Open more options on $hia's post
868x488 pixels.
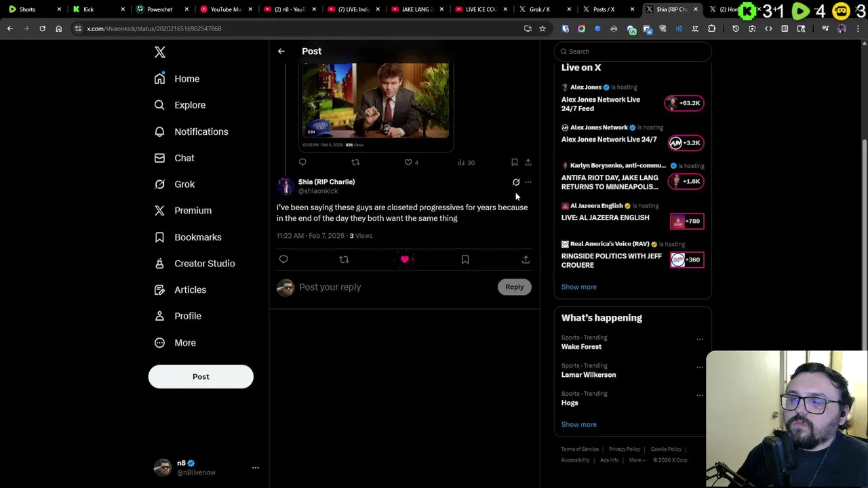pyautogui.click(x=528, y=182)
